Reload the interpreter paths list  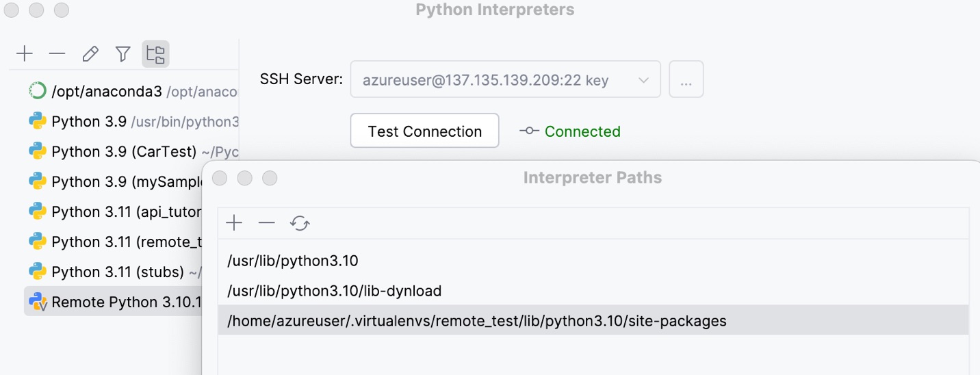(300, 223)
